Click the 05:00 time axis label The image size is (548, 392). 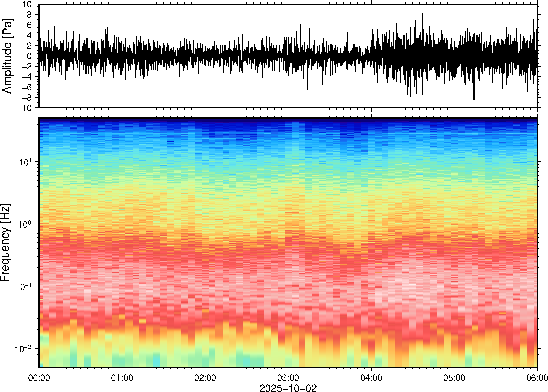pyautogui.click(x=454, y=378)
